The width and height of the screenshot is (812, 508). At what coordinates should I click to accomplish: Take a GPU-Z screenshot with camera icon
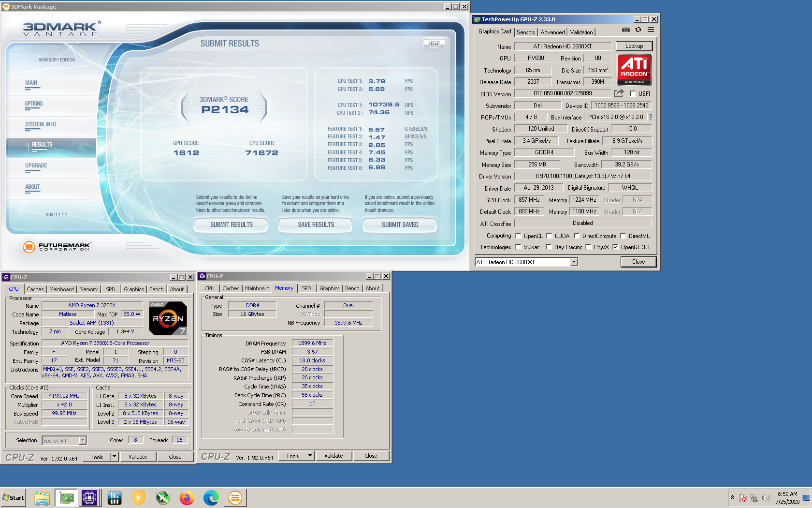click(x=626, y=30)
